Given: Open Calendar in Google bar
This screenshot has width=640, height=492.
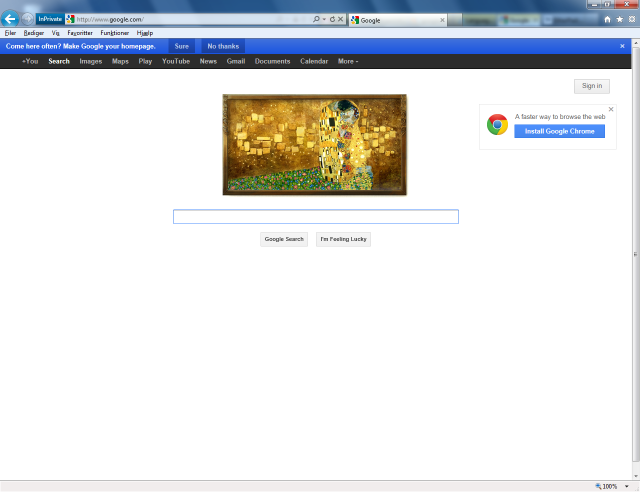Looking at the screenshot, I should point(314,61).
